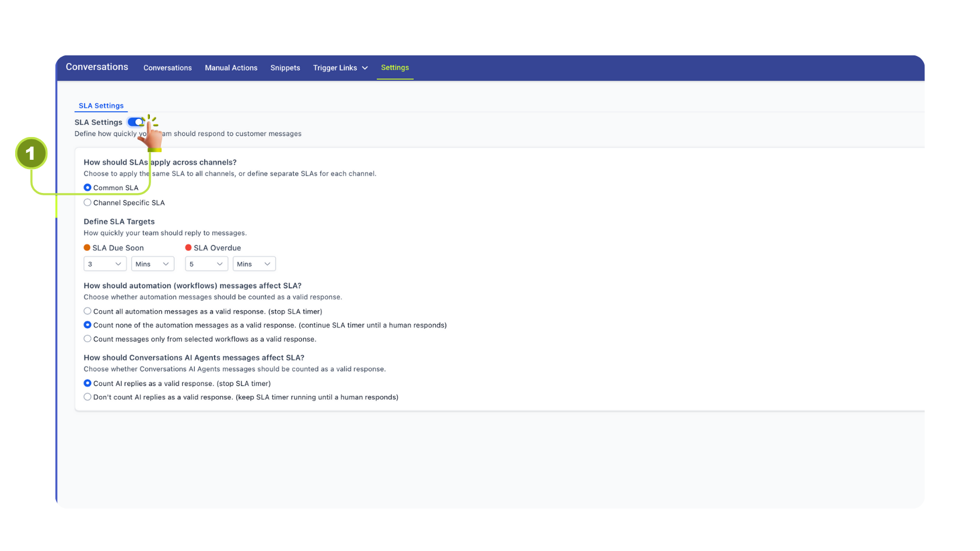
Task: Click the orange SLA Due Soon dot
Action: [x=87, y=248]
